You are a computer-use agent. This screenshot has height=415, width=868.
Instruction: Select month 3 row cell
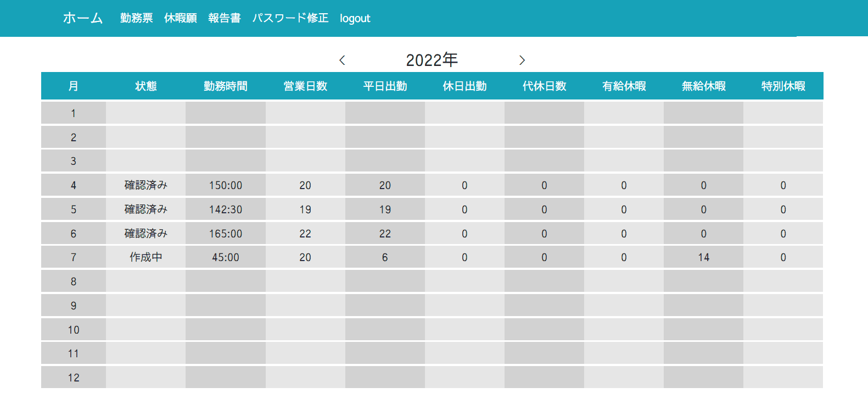[74, 161]
